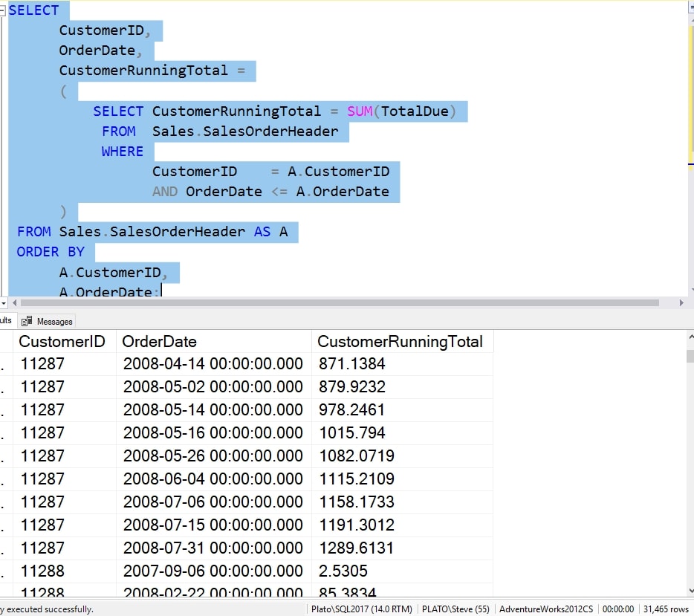694x616 pixels.
Task: Click the 31,465 rows status indicator
Action: pyautogui.click(x=667, y=609)
